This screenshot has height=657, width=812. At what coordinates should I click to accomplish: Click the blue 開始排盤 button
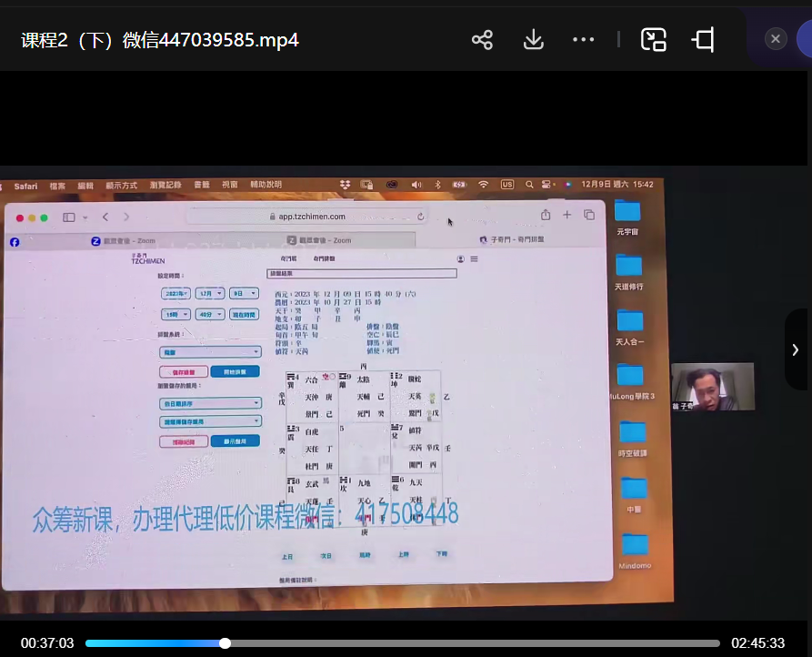tap(228, 371)
